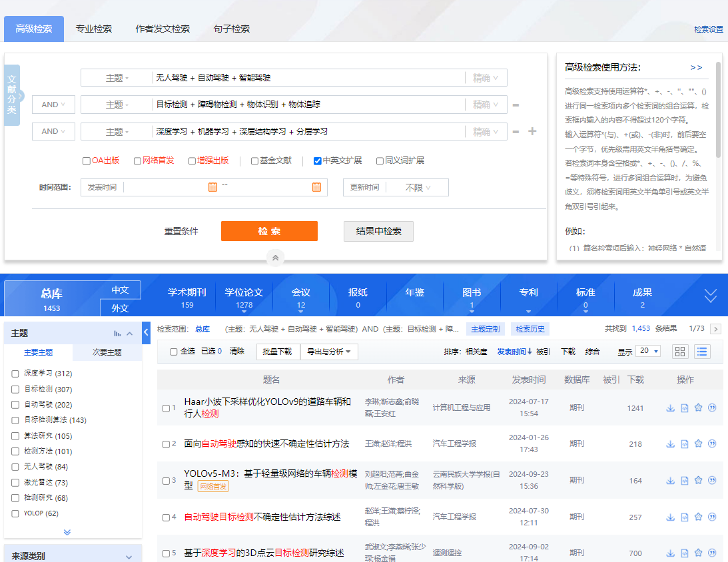Collapse the search panel with up chevrons
Viewport: 728px width, 562px height.
[x=275, y=258]
